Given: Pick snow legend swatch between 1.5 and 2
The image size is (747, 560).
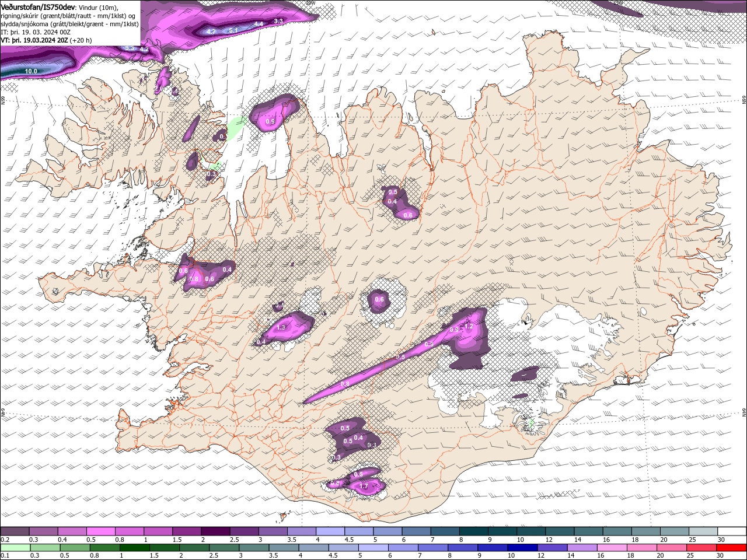Looking at the screenshot, I should click(187, 532).
